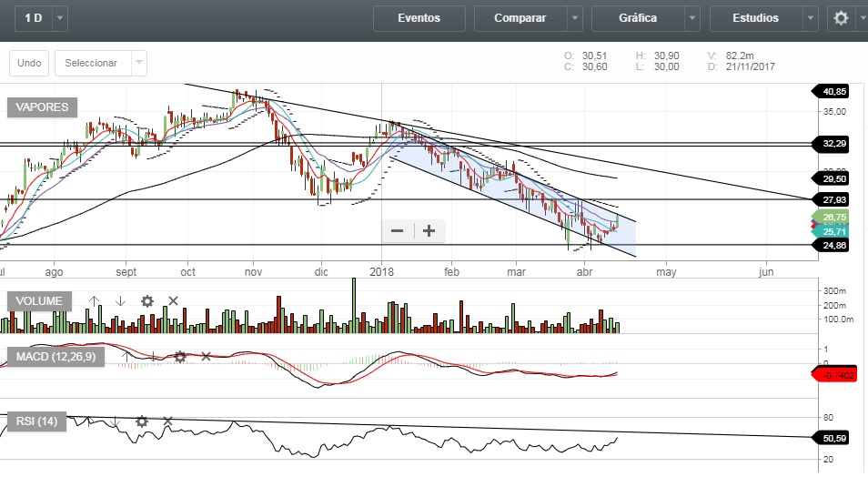Zoom in with the plus button
Screen dimensions: 868x477
[x=429, y=231]
